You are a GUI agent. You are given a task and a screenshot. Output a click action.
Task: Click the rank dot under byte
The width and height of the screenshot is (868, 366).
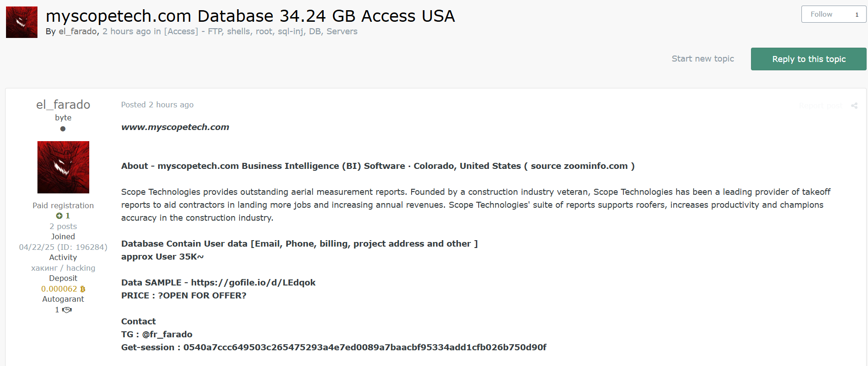tap(63, 129)
